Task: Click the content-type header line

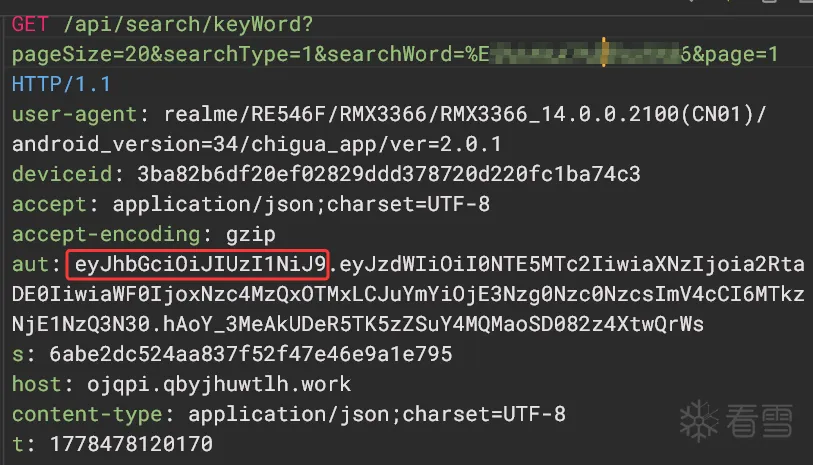Action: (x=288, y=414)
